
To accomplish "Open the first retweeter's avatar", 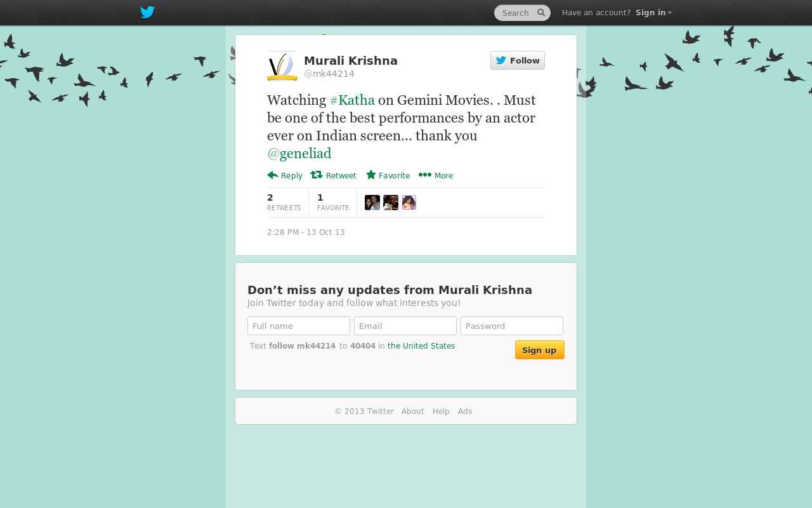I will click(372, 203).
